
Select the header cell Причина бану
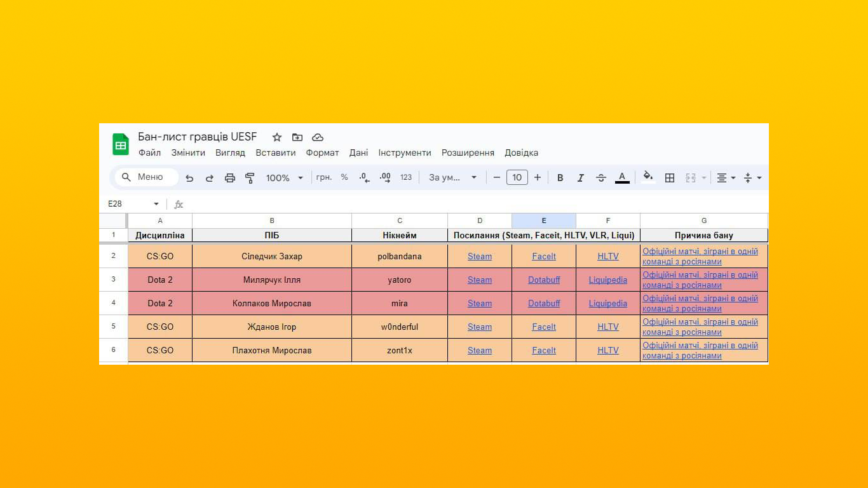pyautogui.click(x=704, y=236)
